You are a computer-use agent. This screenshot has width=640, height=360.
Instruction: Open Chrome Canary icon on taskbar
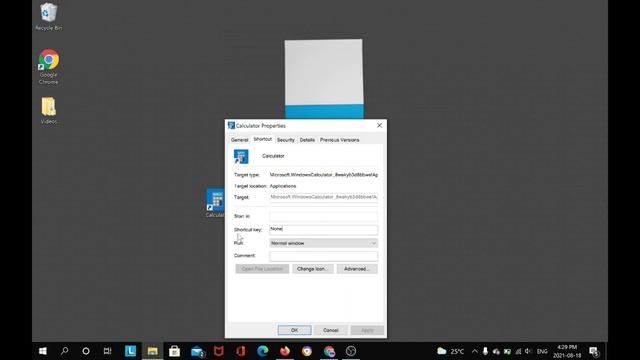coord(307,351)
